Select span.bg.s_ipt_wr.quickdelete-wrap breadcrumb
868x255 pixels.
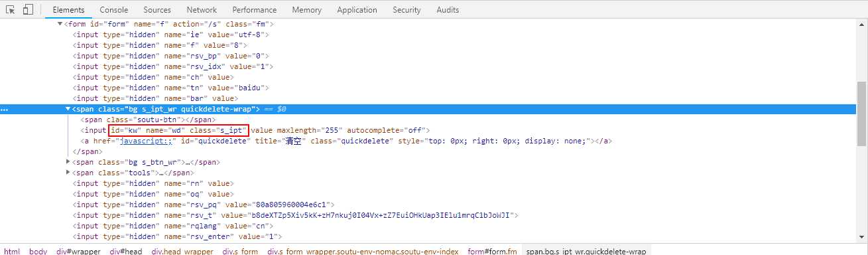[586, 252]
